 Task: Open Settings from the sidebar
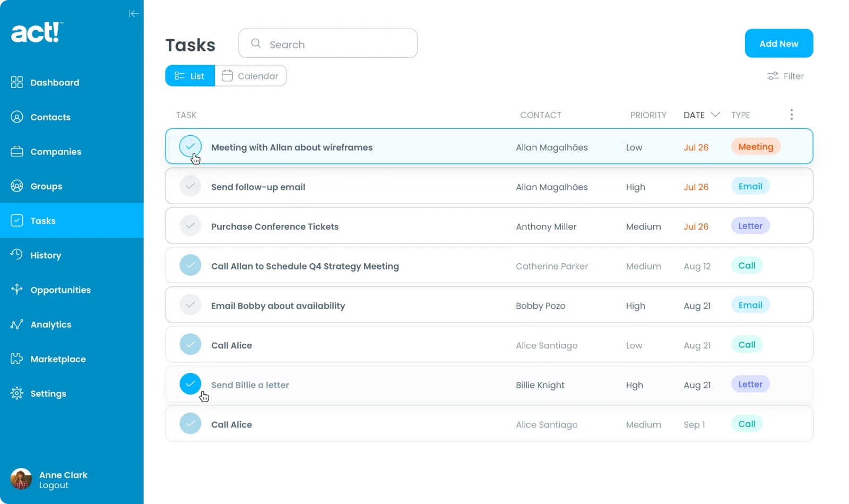click(x=48, y=393)
